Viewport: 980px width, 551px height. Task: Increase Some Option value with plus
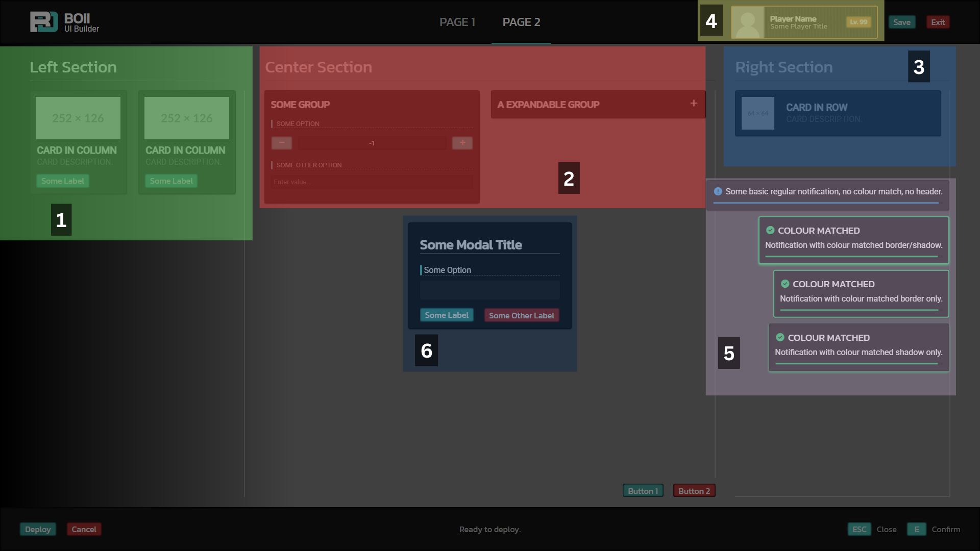coord(462,143)
